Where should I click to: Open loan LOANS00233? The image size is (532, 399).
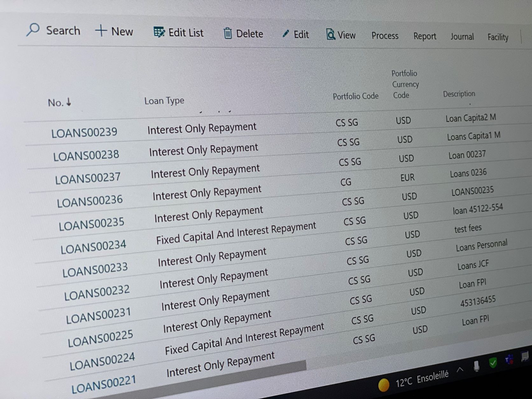click(95, 270)
